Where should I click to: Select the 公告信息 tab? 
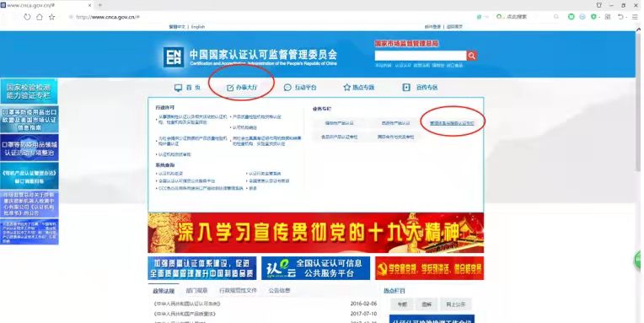click(x=279, y=291)
